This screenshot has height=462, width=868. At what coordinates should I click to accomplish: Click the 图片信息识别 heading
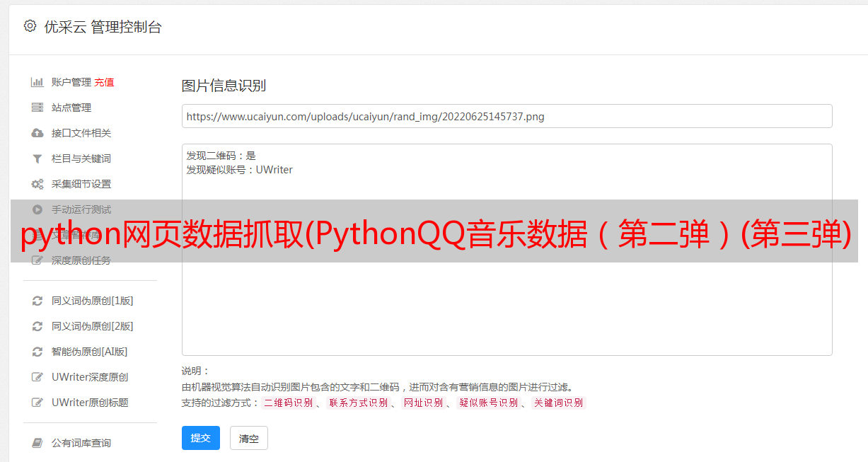224,86
